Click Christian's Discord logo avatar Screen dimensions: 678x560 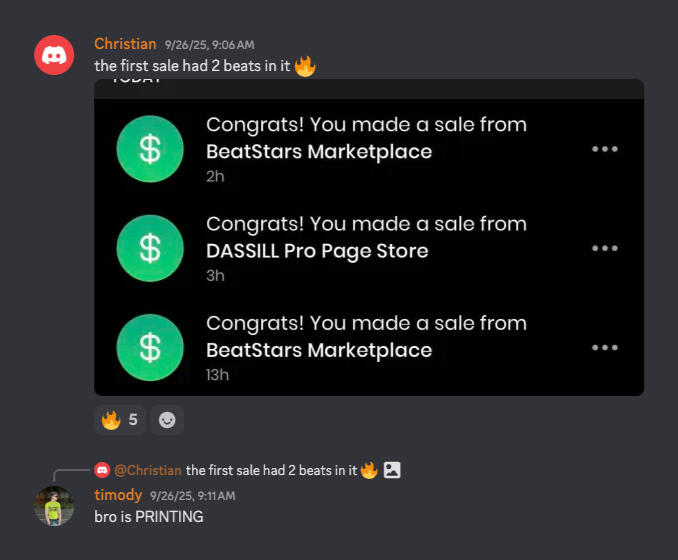(x=54, y=55)
